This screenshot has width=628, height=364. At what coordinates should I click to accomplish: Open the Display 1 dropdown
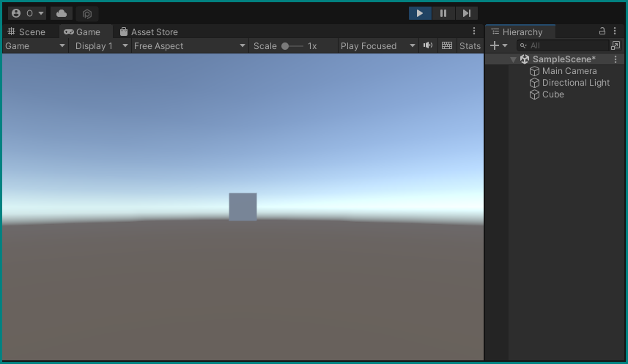click(100, 45)
